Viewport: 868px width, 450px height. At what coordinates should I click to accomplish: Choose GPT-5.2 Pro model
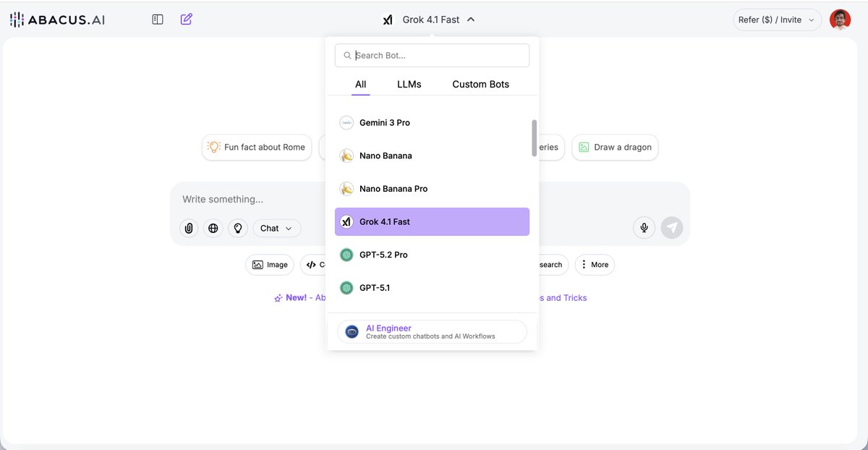point(432,255)
